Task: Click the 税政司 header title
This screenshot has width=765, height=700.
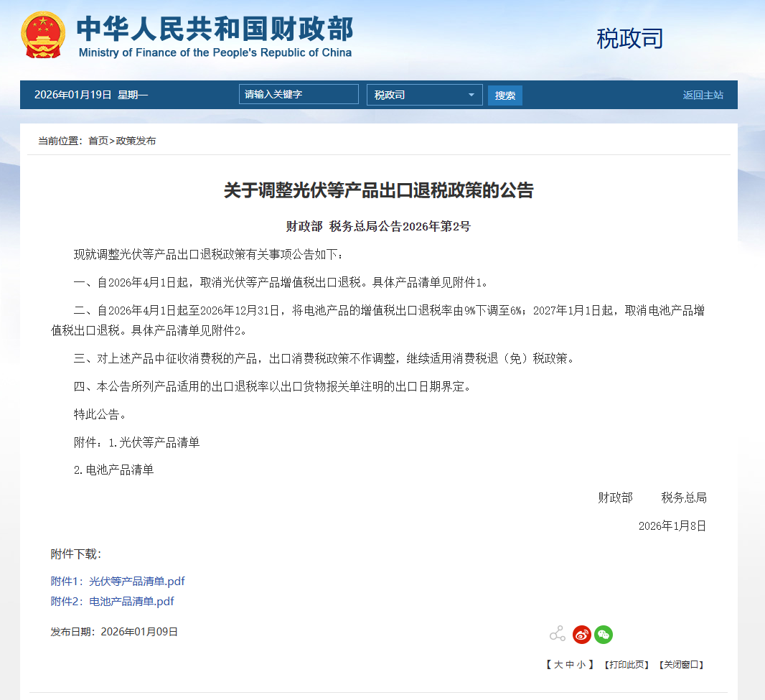Action: pyautogui.click(x=629, y=39)
